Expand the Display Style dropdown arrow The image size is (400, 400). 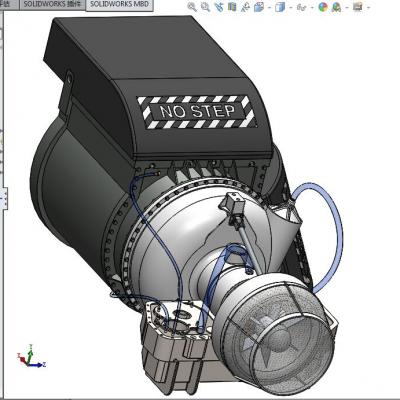point(290,7)
